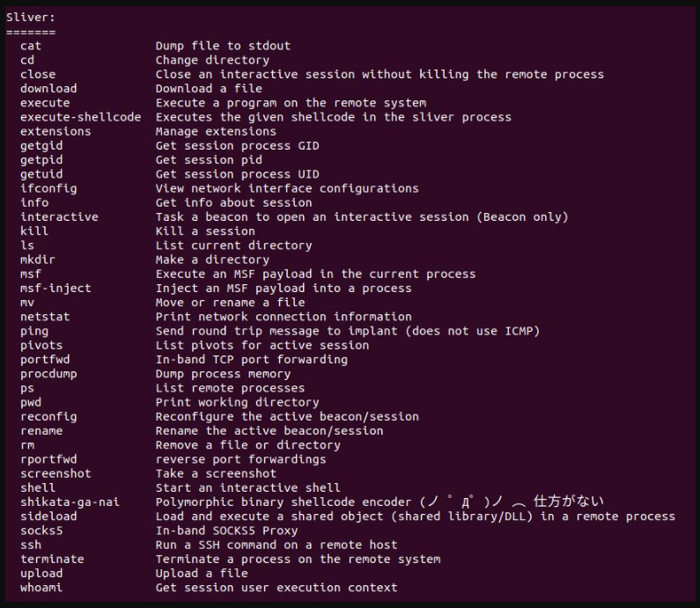Click the 'extensions' command entry
The width and height of the screenshot is (700, 608).
pos(55,131)
